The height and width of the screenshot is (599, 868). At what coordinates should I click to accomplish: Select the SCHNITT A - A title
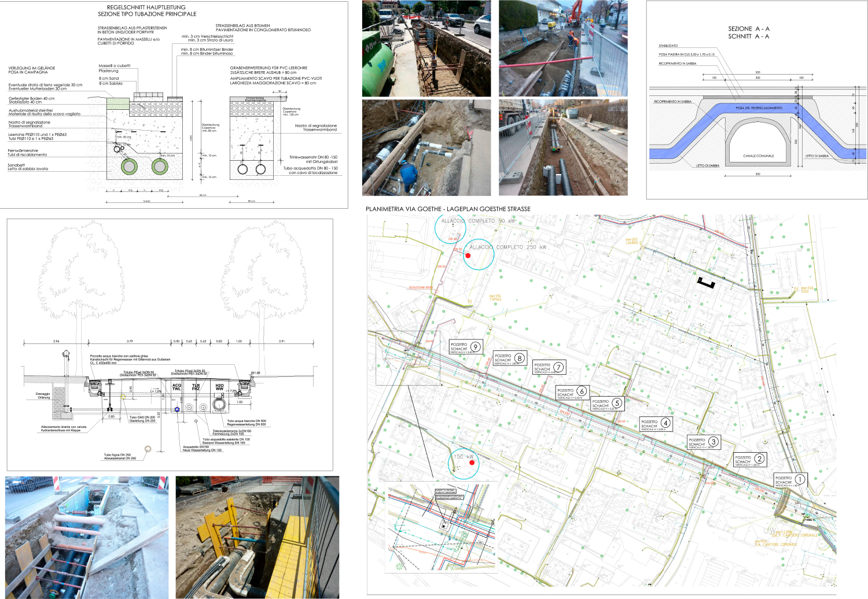(749, 36)
